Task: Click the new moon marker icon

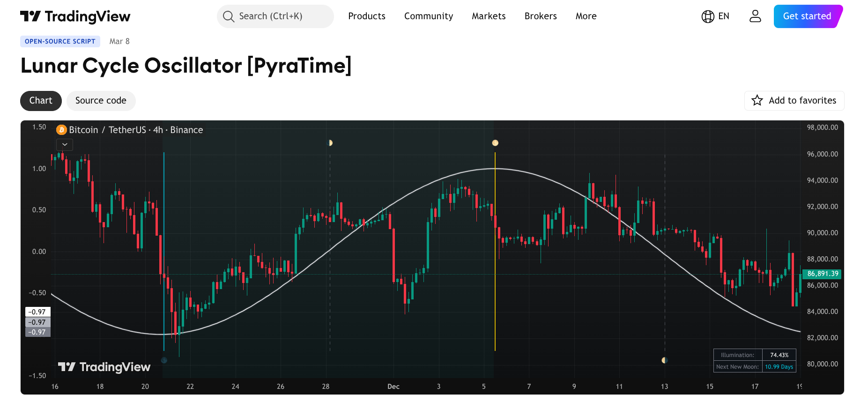Action: [x=164, y=360]
